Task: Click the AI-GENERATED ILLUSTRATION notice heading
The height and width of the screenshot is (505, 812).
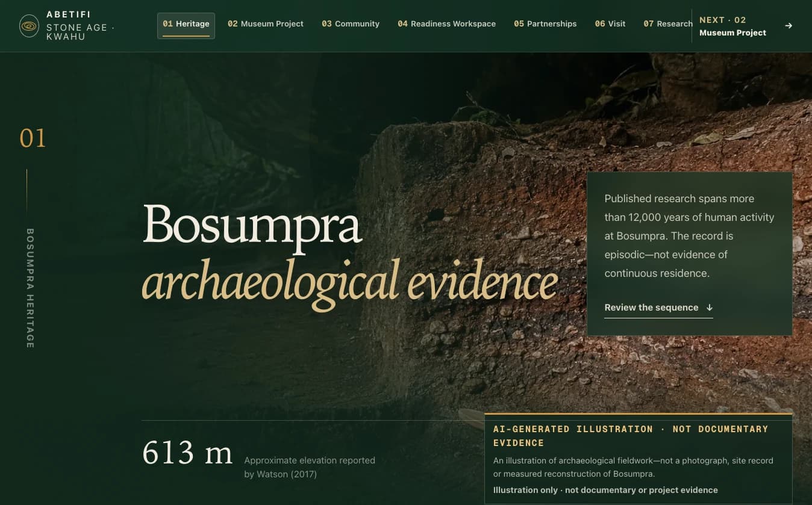Action: [631, 436]
